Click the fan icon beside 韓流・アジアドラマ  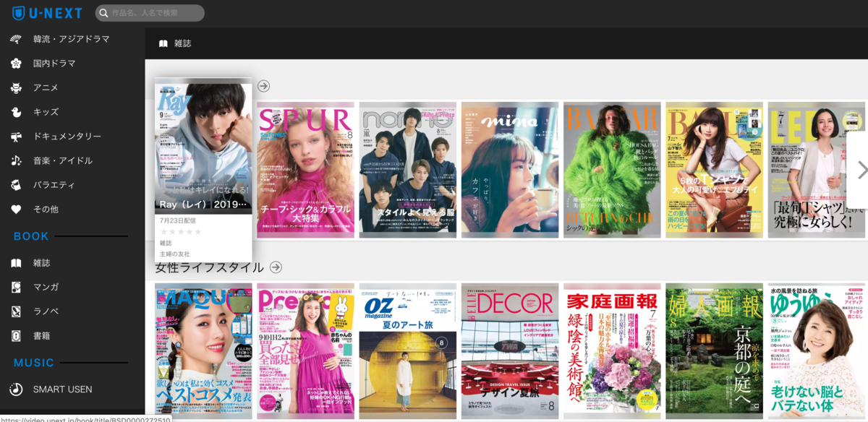click(x=16, y=39)
